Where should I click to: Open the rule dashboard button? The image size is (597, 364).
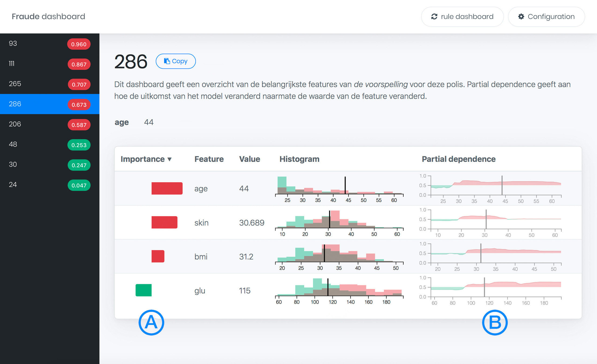point(462,17)
